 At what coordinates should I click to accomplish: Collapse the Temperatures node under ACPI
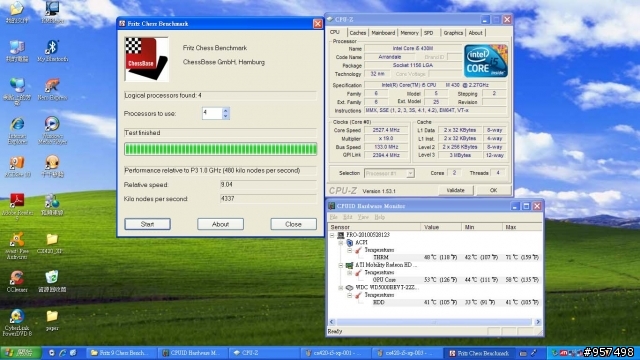[x=350, y=250]
